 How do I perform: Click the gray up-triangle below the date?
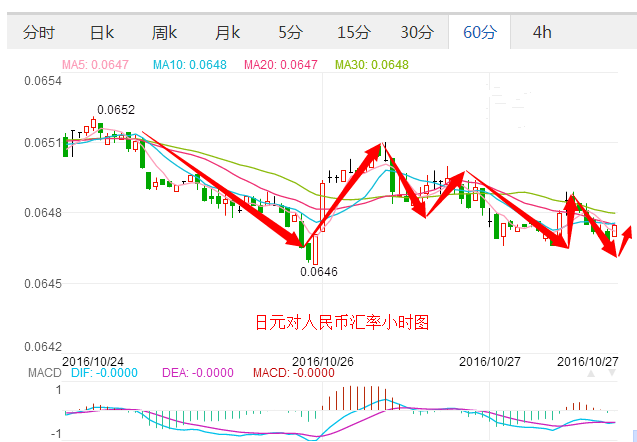click(591, 373)
